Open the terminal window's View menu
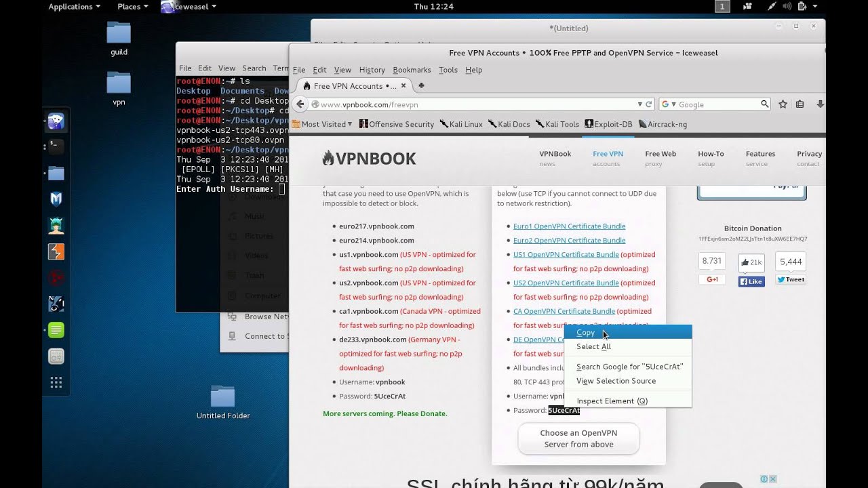Viewport: 868px width, 488px height. [226, 68]
